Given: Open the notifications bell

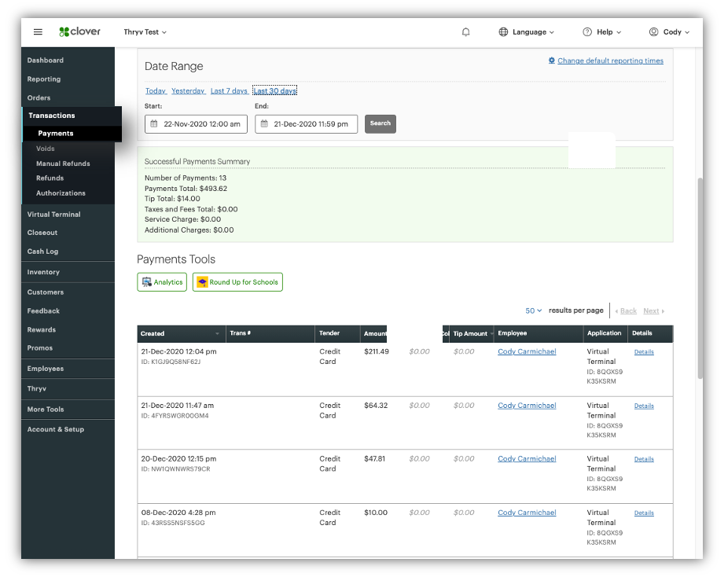Looking at the screenshot, I should [x=465, y=32].
